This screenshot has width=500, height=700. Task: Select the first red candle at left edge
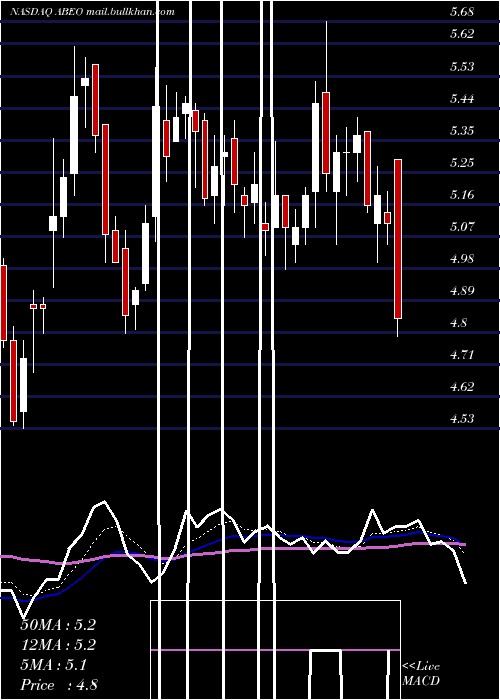(x=3, y=303)
